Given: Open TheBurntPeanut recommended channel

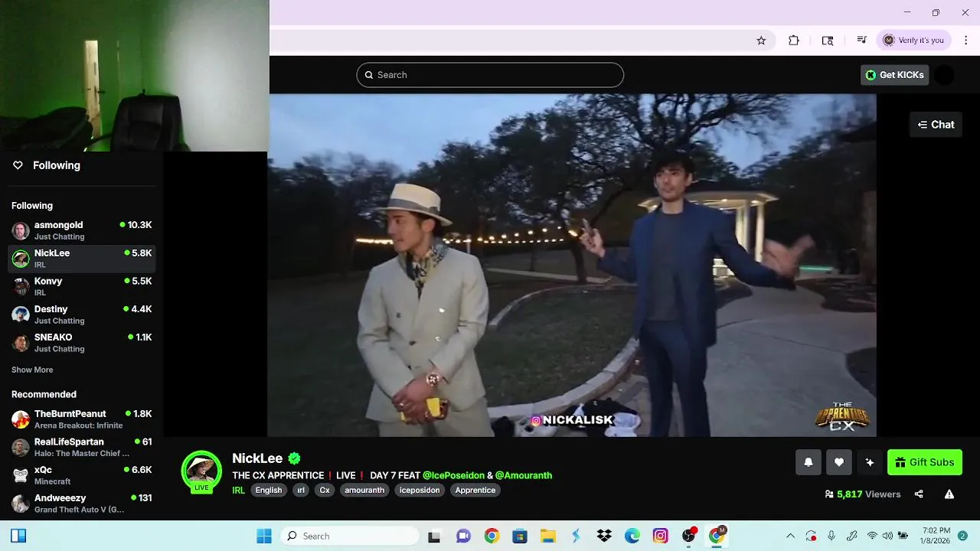Looking at the screenshot, I should click(x=82, y=419).
